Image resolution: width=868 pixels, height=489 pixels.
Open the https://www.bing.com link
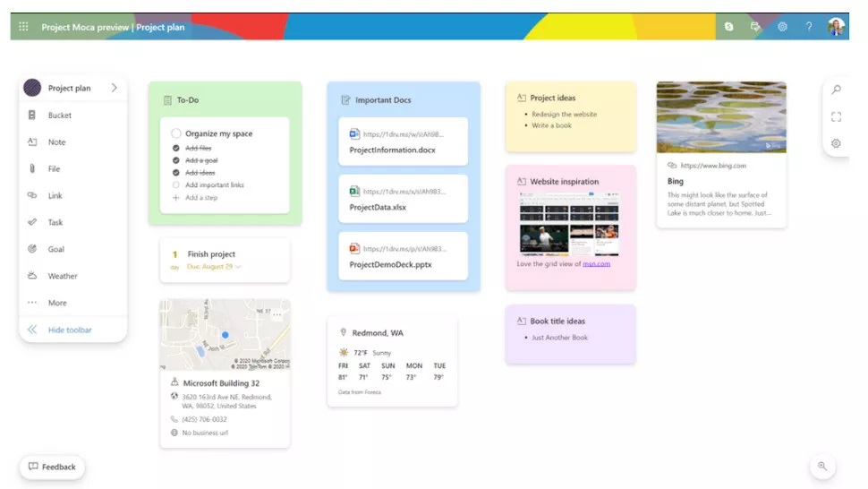pos(713,165)
